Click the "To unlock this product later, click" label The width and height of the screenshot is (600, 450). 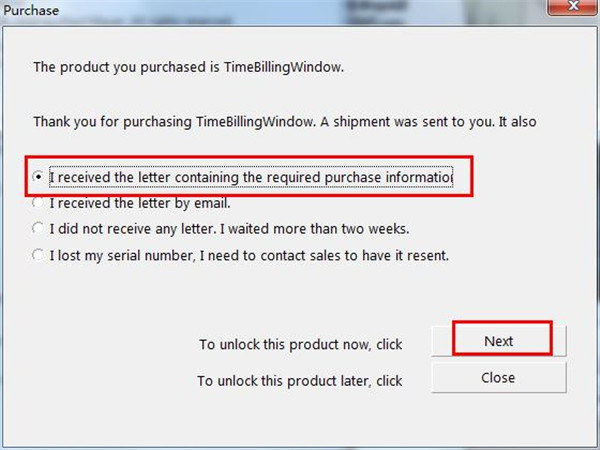pos(299,381)
